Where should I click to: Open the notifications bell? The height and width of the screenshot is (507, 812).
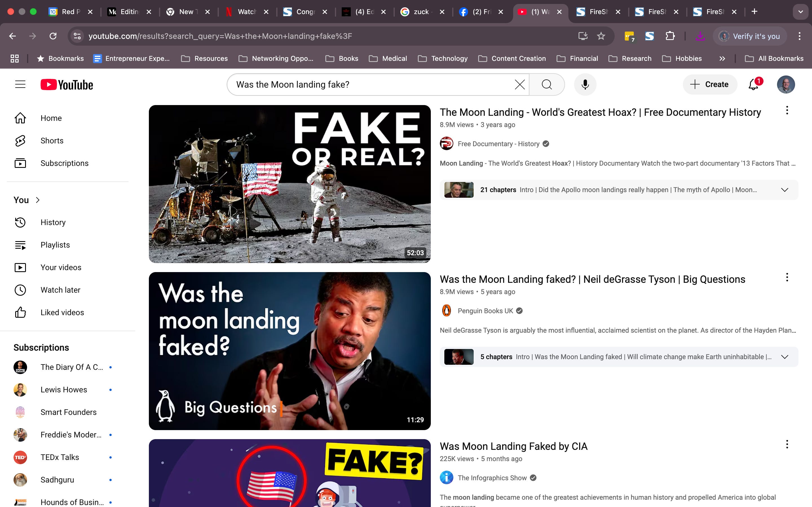click(753, 84)
